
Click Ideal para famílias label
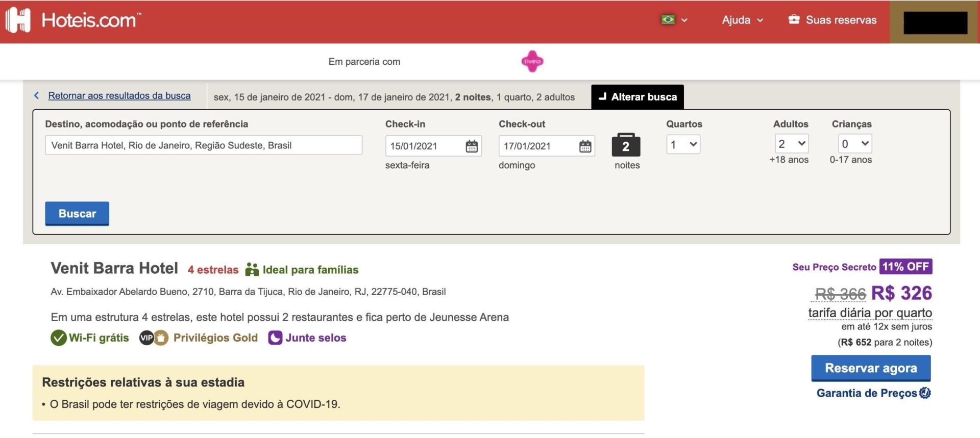pos(310,270)
